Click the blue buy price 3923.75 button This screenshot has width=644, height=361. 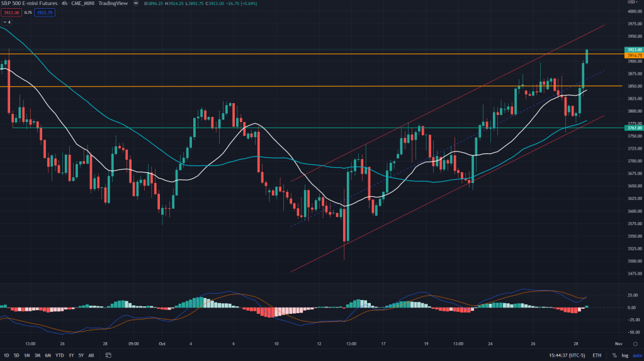pos(45,12)
